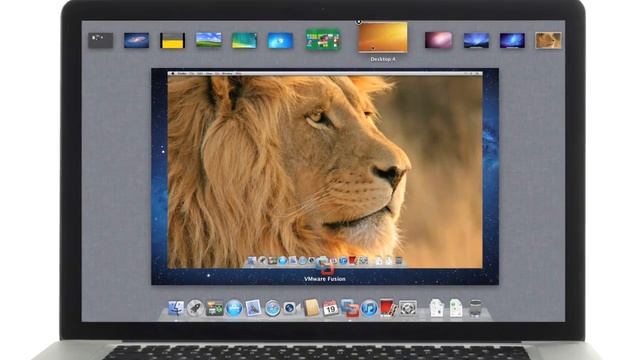Select the yellow and dark desktop thumbnail

172,40
